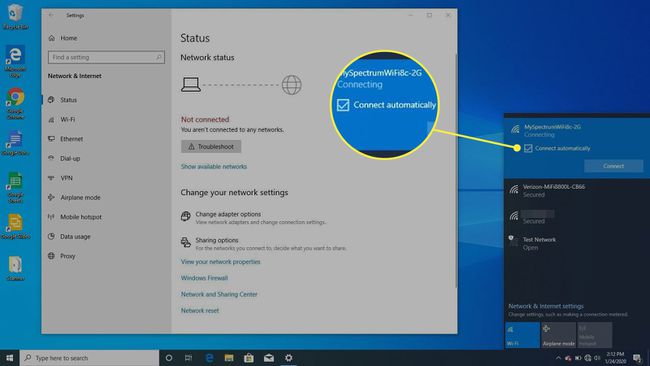Toggle the Airplane mode quick action tile
The image size is (650, 366).
(558, 334)
